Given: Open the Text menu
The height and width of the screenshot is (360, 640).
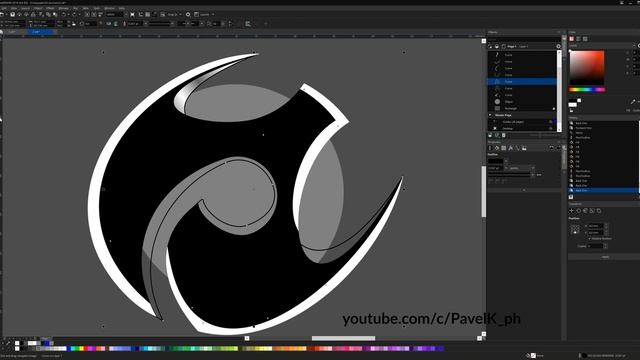Looking at the screenshot, I should 75,8.
